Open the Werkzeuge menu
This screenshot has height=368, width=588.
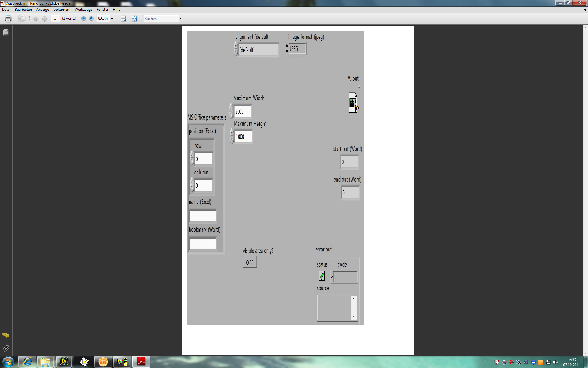click(x=83, y=10)
